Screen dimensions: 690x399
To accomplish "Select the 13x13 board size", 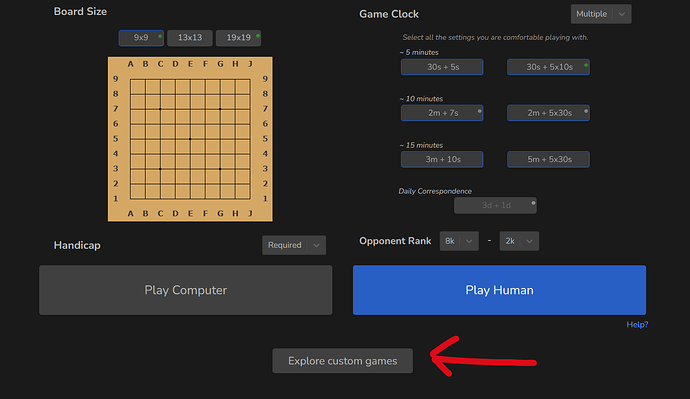I will pos(190,38).
